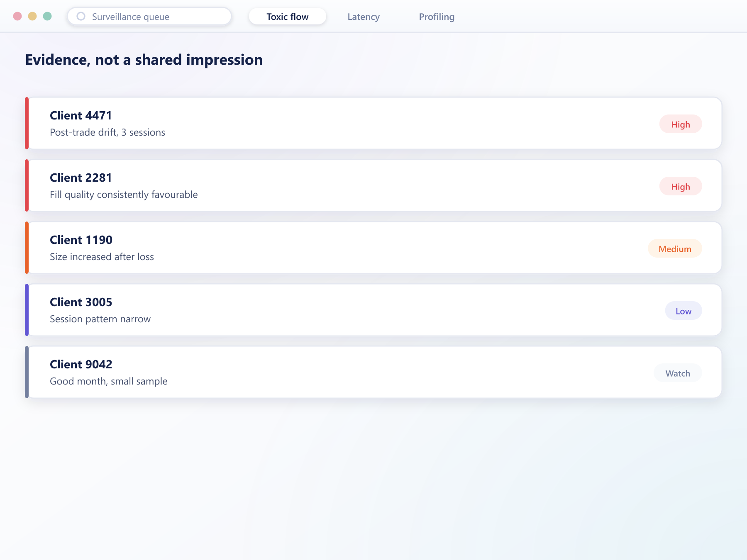
Task: Select the Client 3005 title
Action: [81, 302]
